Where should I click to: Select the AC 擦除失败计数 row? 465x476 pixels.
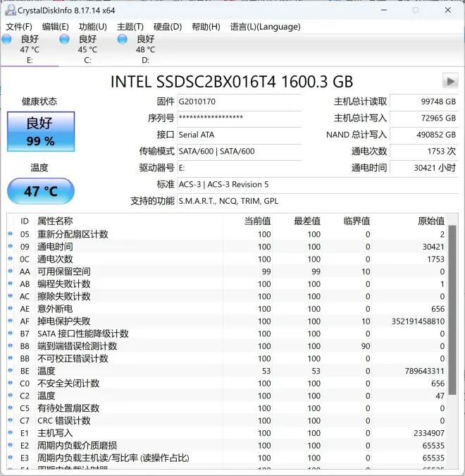227,296
